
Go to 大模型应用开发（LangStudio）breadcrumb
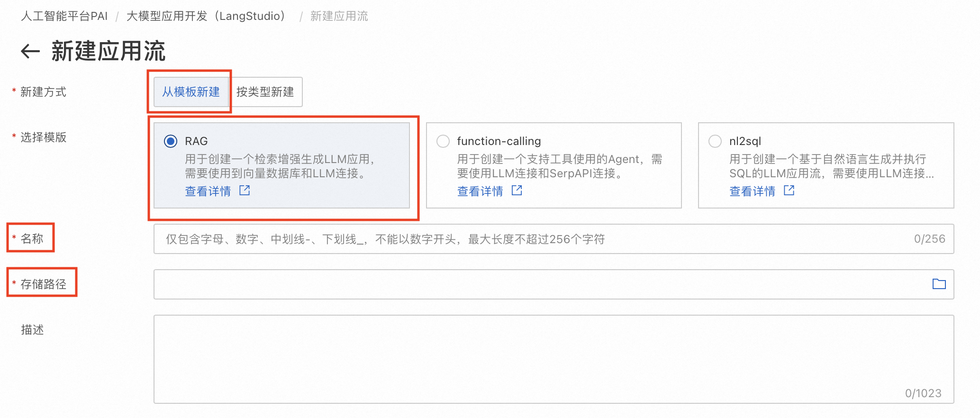pos(206,16)
